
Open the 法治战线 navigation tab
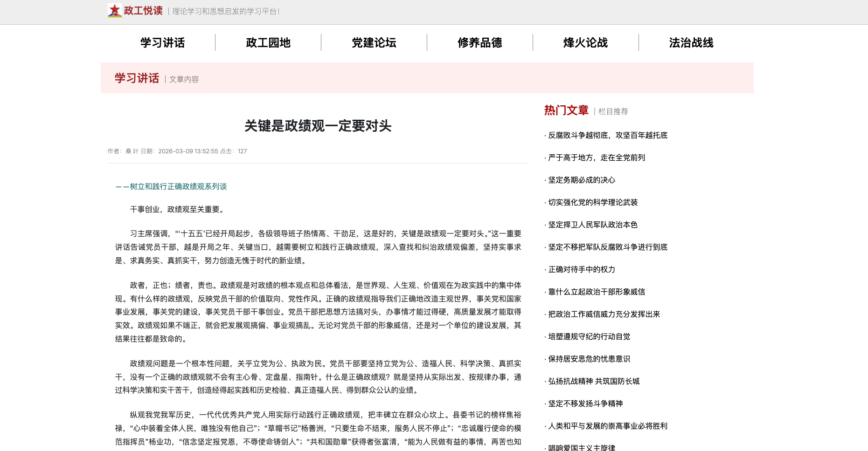(x=691, y=43)
